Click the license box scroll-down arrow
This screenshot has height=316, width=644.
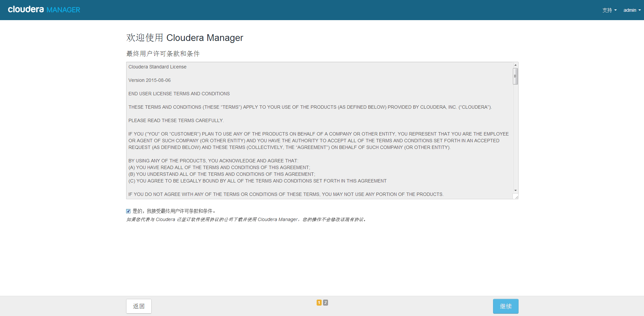click(x=516, y=190)
